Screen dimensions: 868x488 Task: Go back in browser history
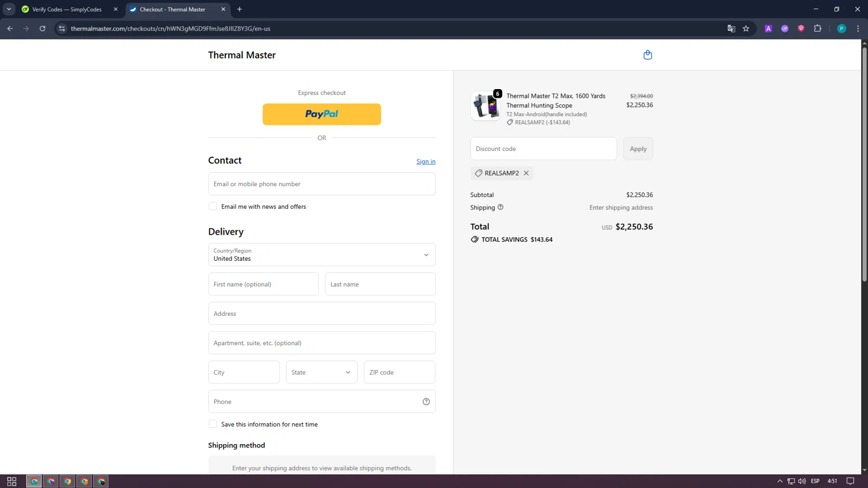(x=10, y=28)
